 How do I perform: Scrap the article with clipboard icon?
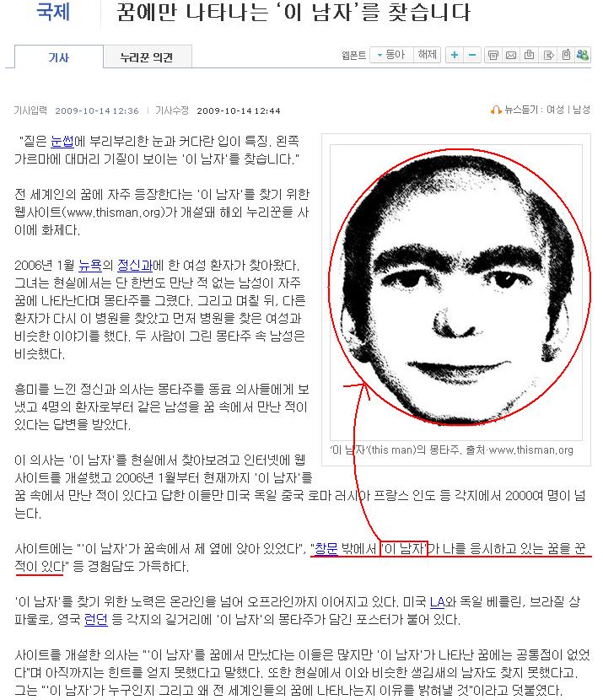coord(530,55)
